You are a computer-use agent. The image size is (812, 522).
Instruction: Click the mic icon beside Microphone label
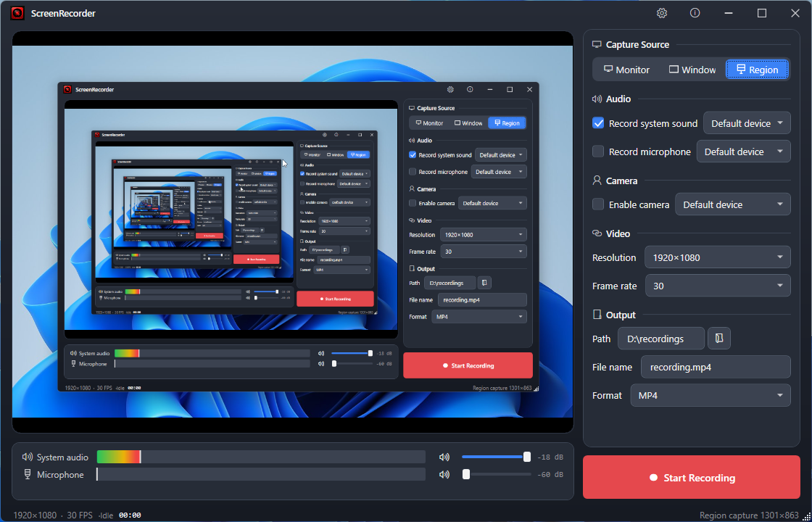(28, 474)
